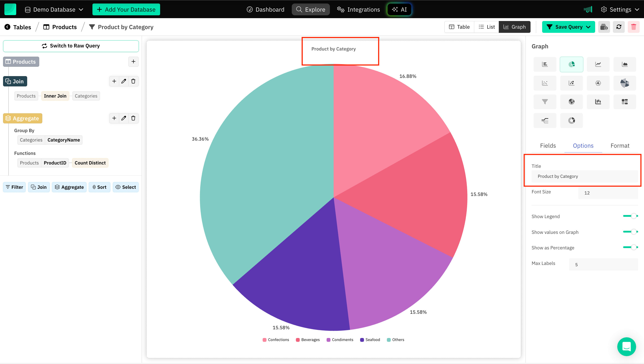The image size is (644, 364).
Task: Switch to the Format tab
Action: pyautogui.click(x=620, y=145)
